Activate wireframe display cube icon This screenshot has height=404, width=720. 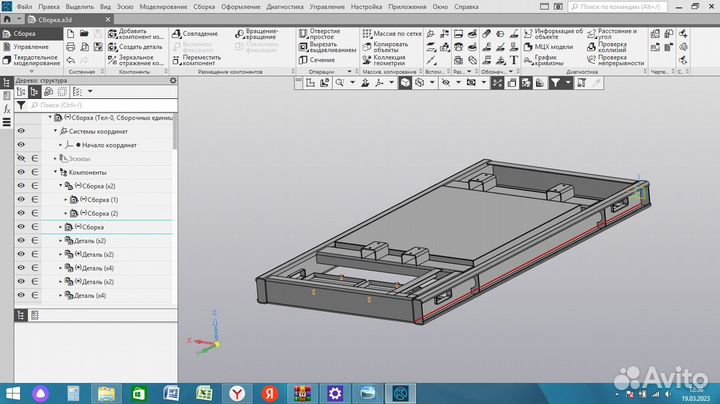[419, 83]
